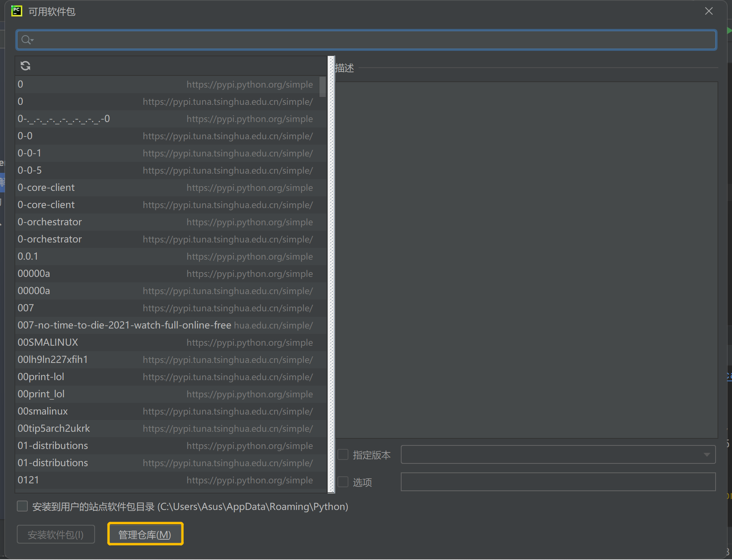The image size is (732, 560).
Task: Click the search magnifier icon
Action: (27, 40)
